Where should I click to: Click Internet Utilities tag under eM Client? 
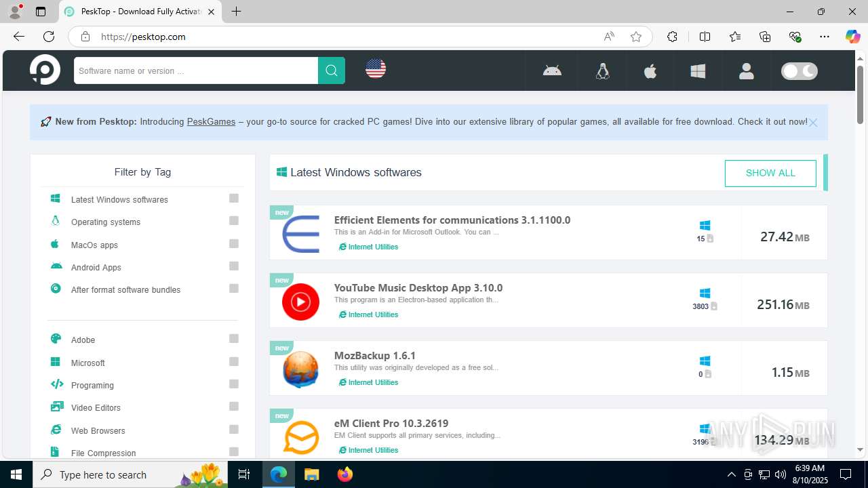[x=368, y=451]
